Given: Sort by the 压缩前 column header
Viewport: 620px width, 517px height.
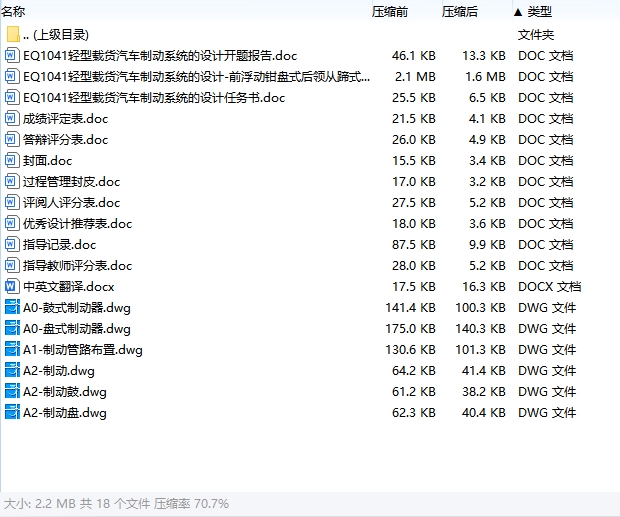Looking at the screenshot, I should (389, 12).
